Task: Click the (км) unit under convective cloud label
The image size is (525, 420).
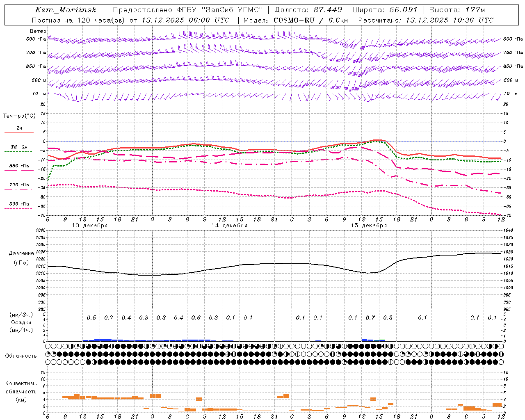Action: coord(21,399)
